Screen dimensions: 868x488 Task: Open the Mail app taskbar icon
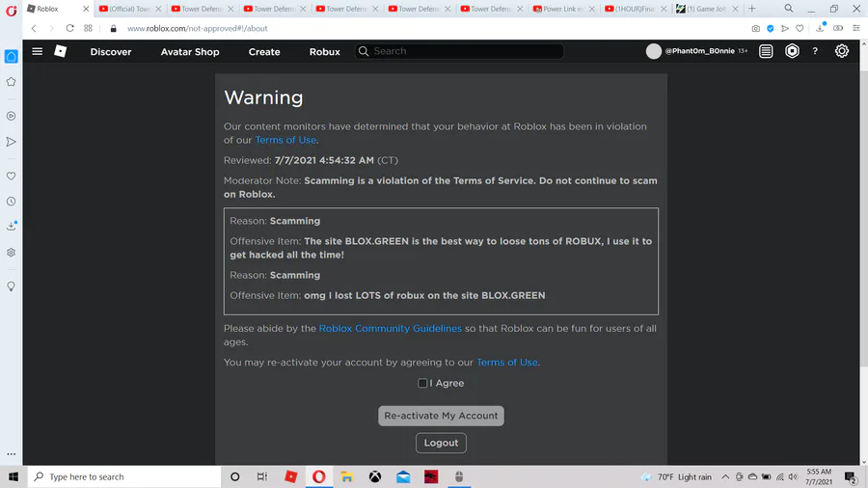point(403,476)
